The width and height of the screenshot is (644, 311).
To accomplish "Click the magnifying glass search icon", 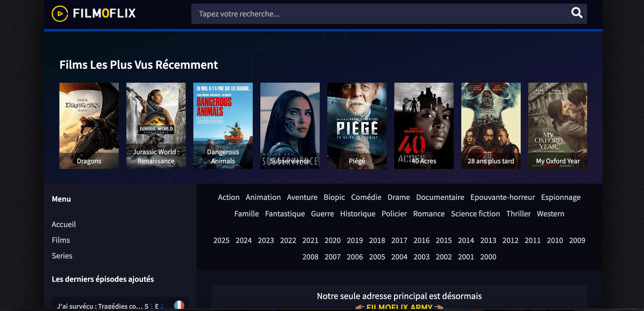I will (x=576, y=13).
